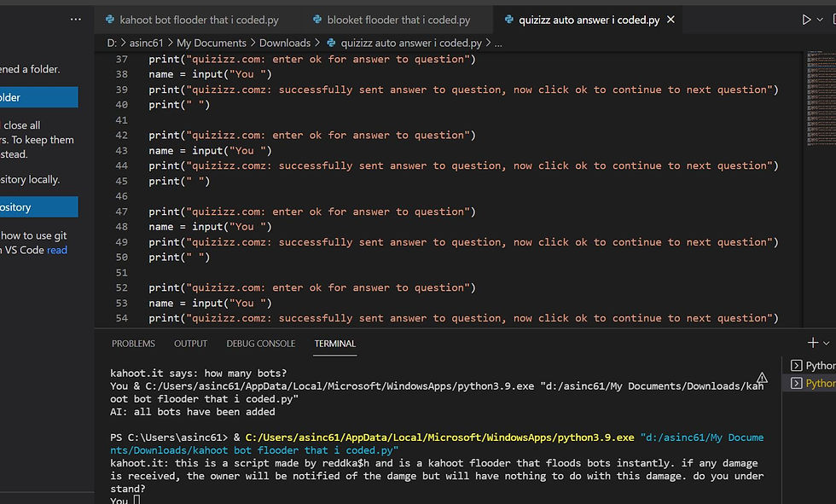Select quizizz auto answer i coded.py breadcrumb

[411, 43]
